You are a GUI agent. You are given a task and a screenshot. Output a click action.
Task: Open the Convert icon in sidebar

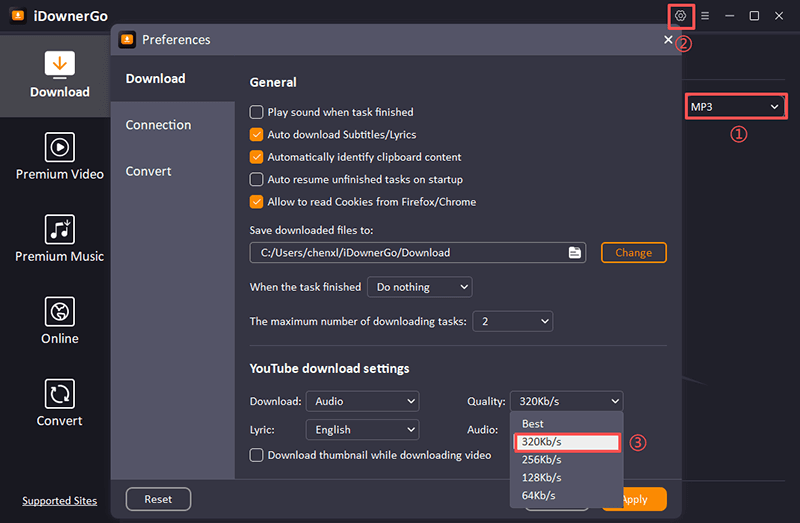[60, 393]
